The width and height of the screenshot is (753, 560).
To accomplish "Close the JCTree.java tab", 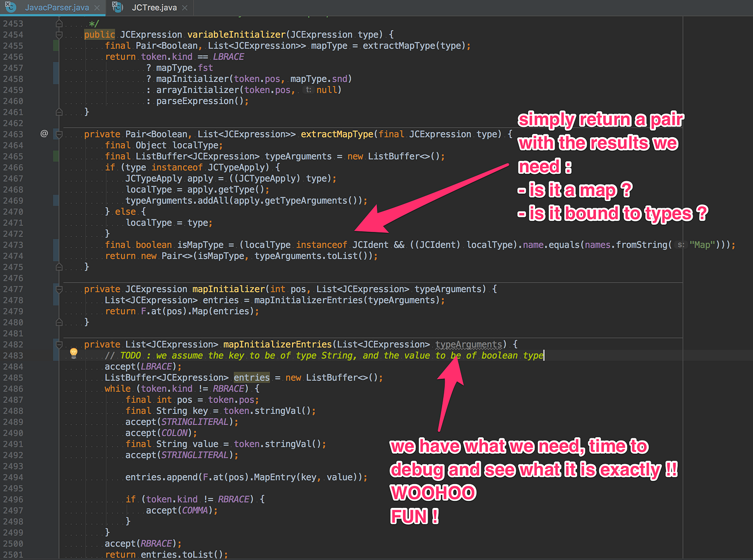I will coord(185,8).
